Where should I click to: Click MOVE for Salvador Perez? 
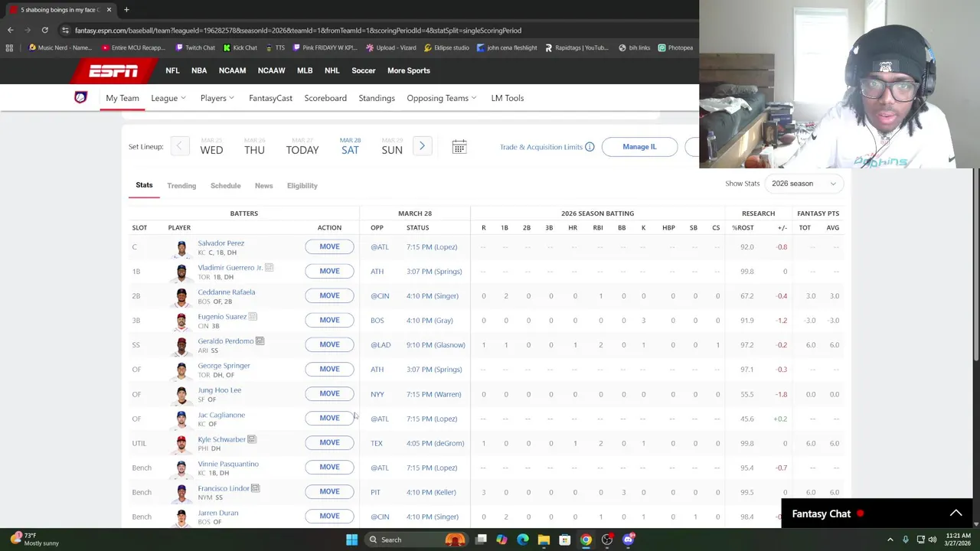pyautogui.click(x=329, y=246)
